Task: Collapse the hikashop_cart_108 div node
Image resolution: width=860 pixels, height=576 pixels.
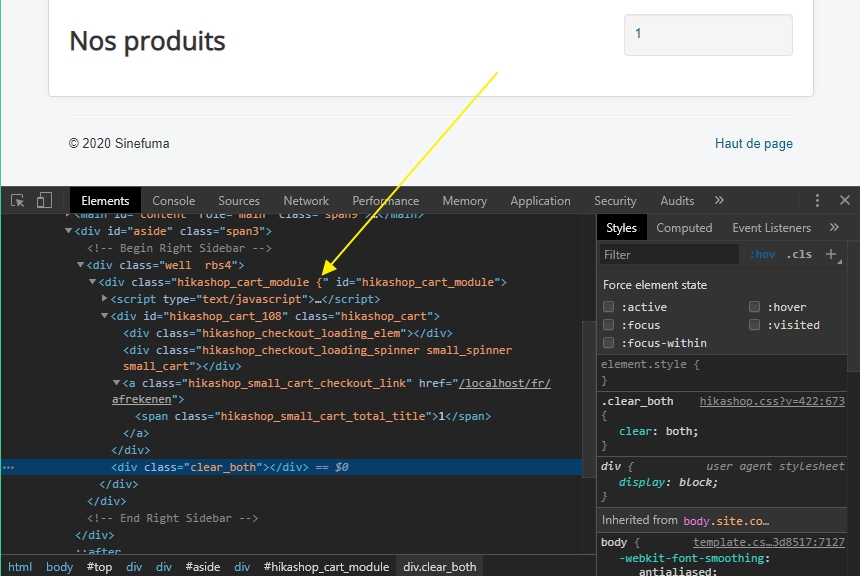Action: click(x=105, y=316)
